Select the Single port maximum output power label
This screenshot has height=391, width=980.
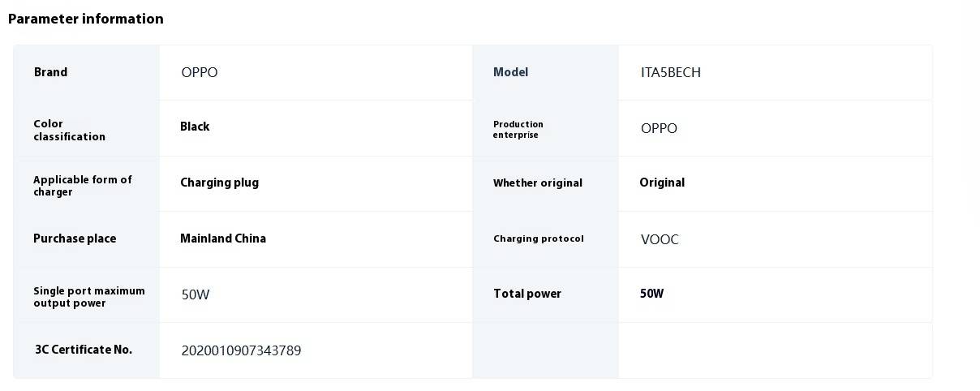[89, 297]
